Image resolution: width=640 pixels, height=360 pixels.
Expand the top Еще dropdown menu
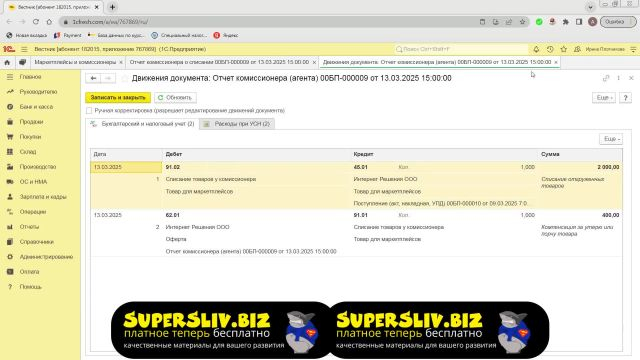click(x=604, y=98)
